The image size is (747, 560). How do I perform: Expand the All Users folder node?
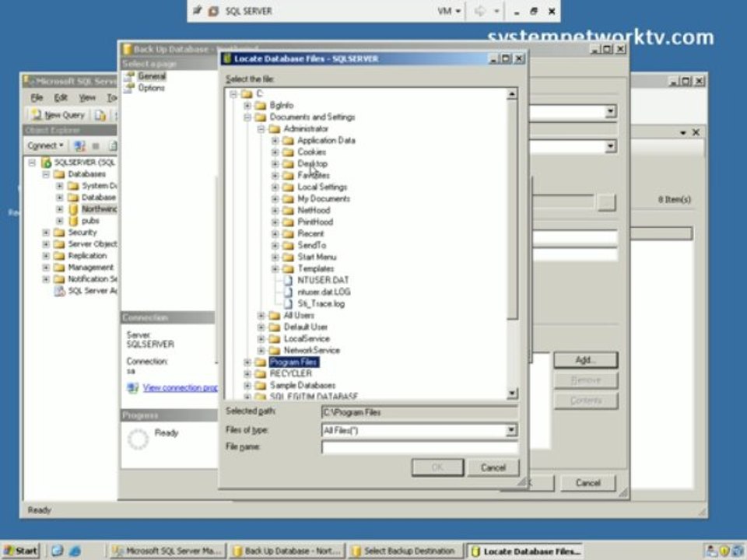[261, 316]
